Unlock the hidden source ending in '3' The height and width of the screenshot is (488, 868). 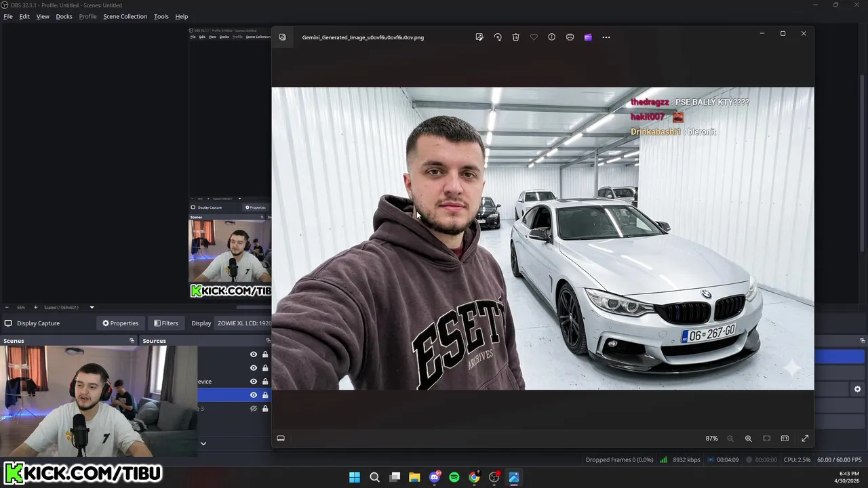coord(265,409)
